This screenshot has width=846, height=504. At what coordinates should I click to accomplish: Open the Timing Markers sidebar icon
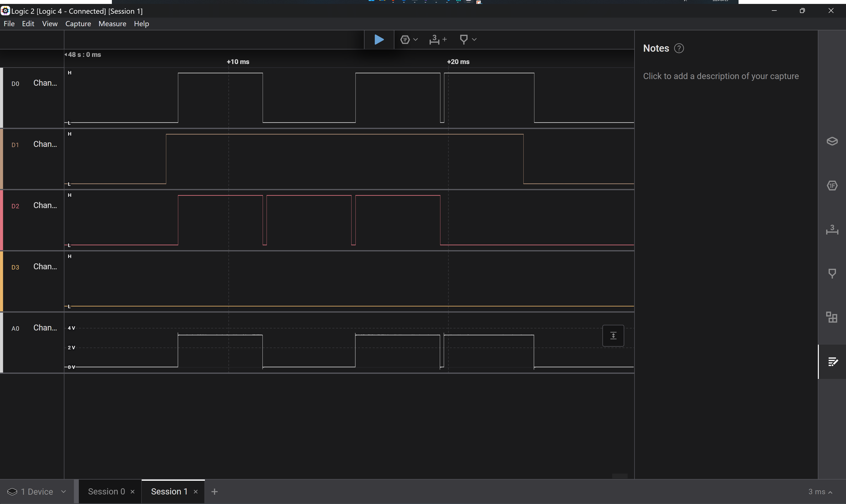click(x=832, y=273)
